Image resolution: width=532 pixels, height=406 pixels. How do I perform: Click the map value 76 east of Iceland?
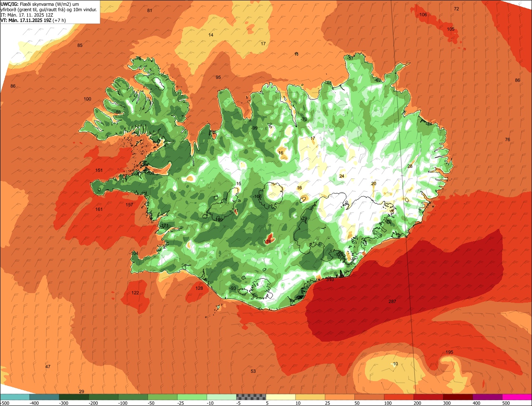(x=507, y=139)
